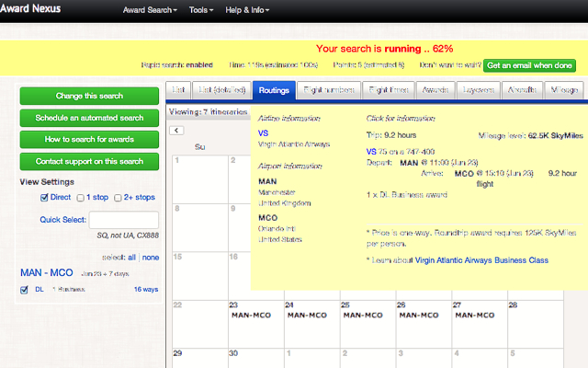Select MAN-MCO on June 26
Viewport: 588px width, 368px height.
click(419, 316)
